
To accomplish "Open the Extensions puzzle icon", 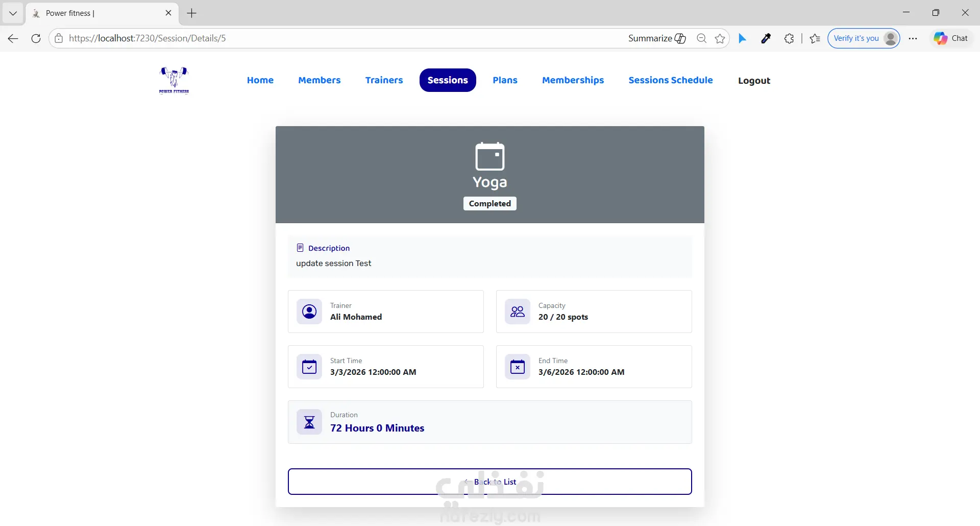I will click(x=789, y=38).
